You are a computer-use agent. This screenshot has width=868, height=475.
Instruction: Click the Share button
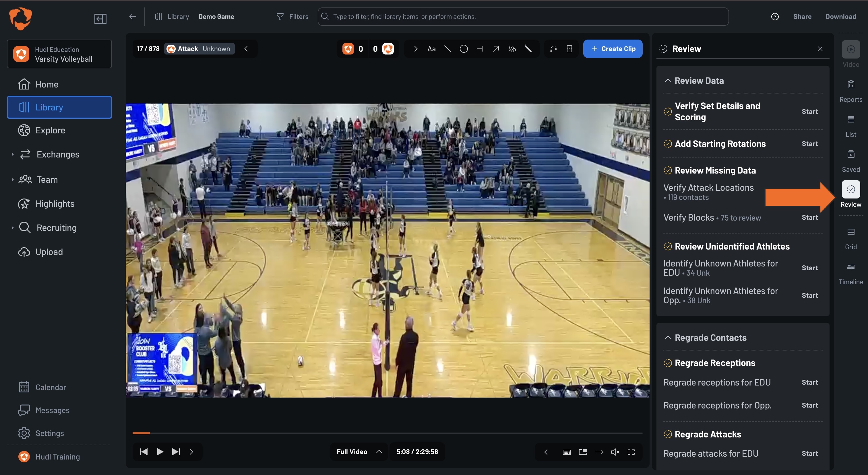[x=802, y=17]
